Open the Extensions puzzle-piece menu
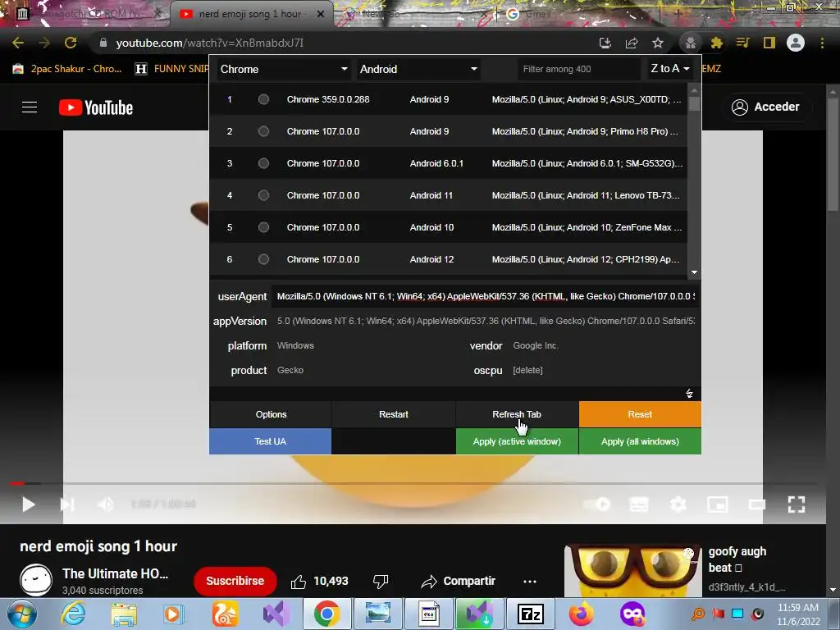840x630 pixels. [x=716, y=43]
